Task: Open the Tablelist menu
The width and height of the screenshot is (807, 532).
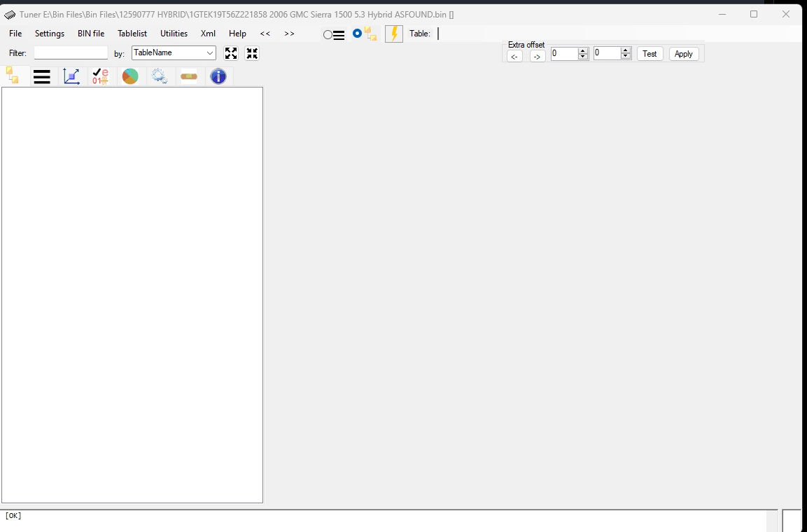Action: click(x=132, y=34)
